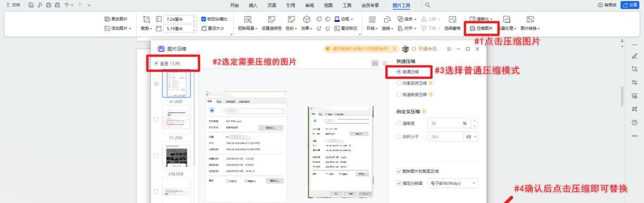
Task: Open the 旋转 rotate dropdown
Action: point(388,28)
